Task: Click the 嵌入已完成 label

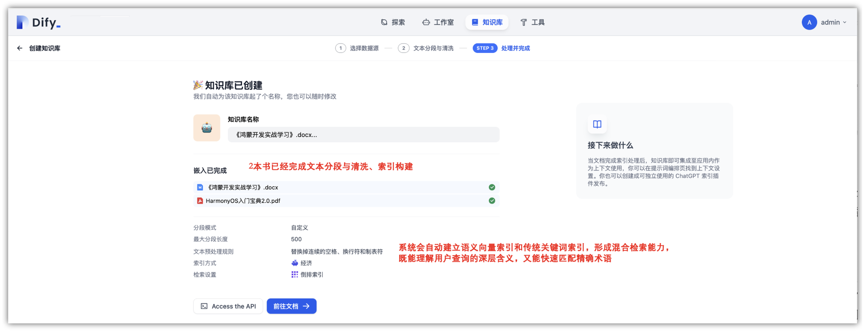Action: [x=210, y=171]
